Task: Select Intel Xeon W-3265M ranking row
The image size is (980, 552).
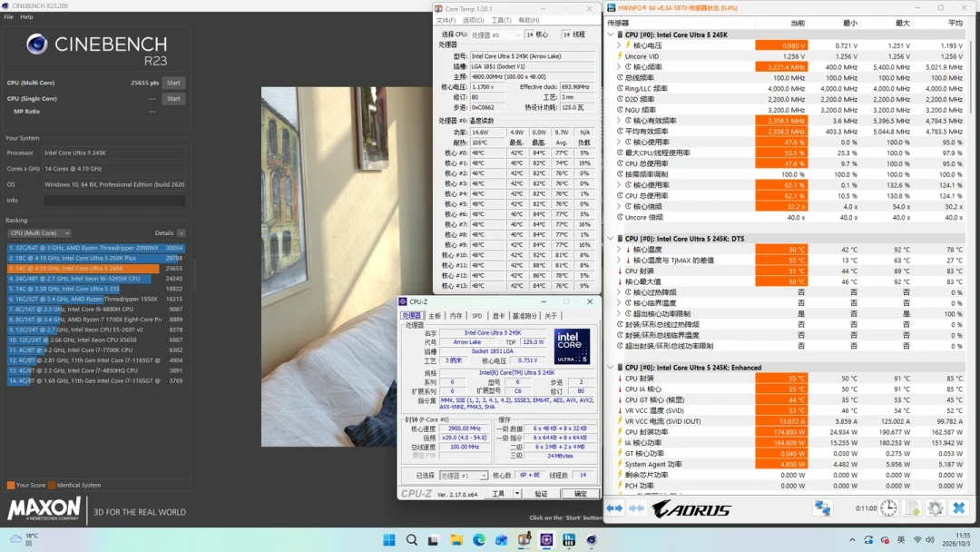Action: [95, 278]
